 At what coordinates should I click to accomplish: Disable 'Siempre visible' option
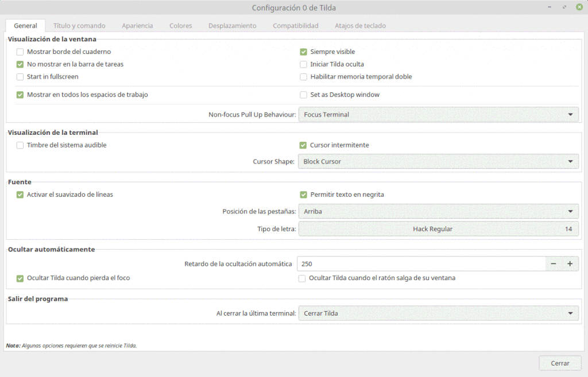tap(303, 51)
